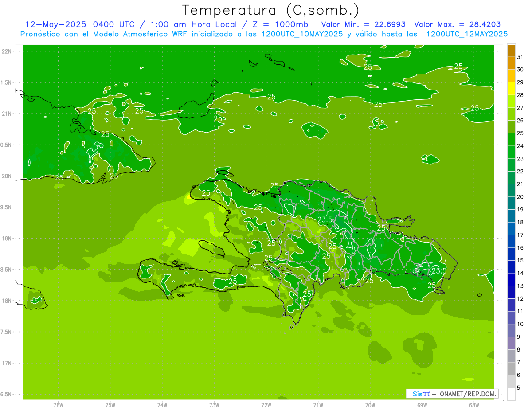Click the '9.5N' latitude axis label

[x=6, y=207]
